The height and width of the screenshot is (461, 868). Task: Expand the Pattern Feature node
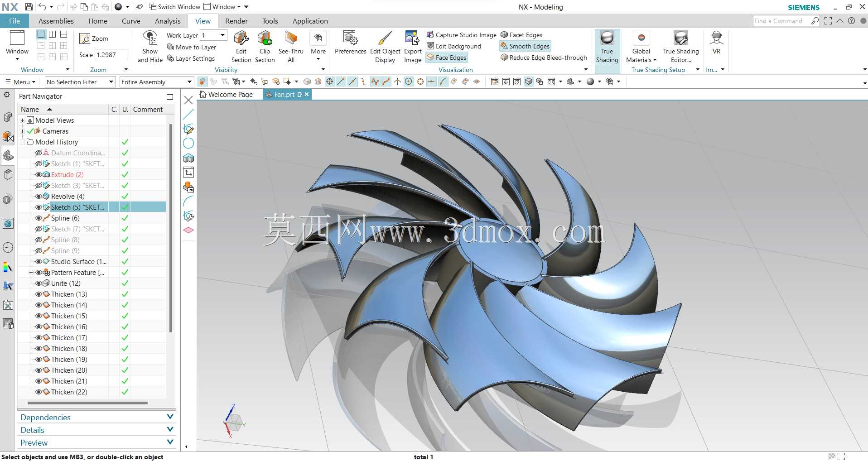pos(31,273)
